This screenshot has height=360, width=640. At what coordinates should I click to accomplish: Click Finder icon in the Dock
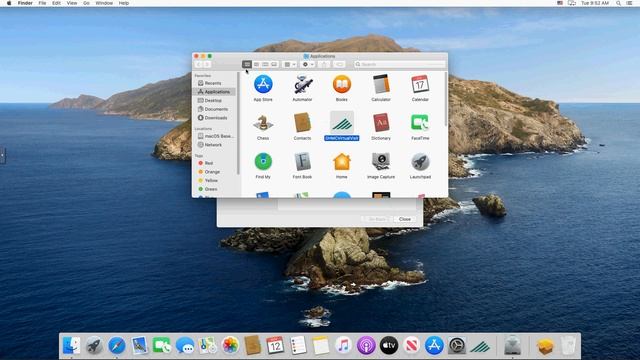[72, 346]
